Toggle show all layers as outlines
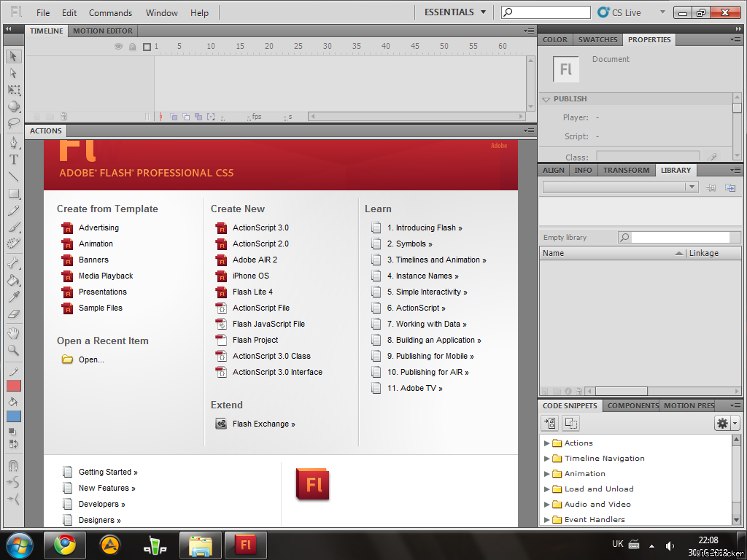The image size is (747, 560). pyautogui.click(x=147, y=47)
